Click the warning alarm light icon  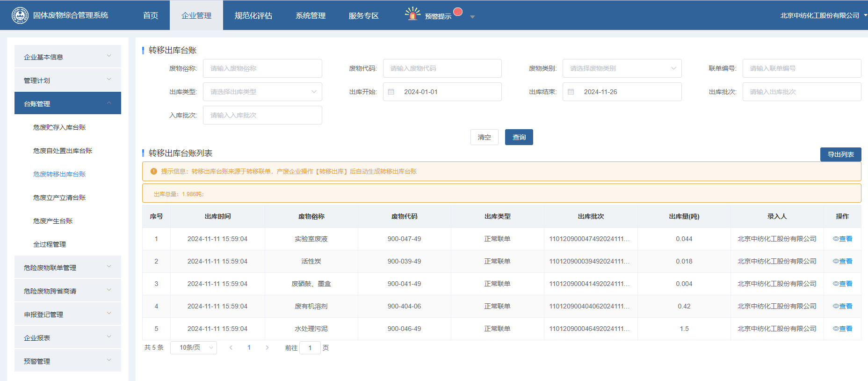[412, 14]
